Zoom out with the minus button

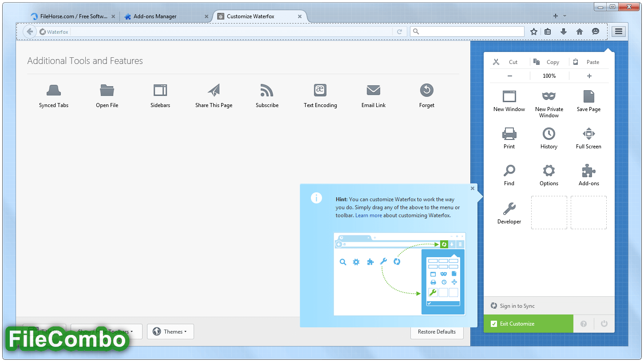point(510,76)
